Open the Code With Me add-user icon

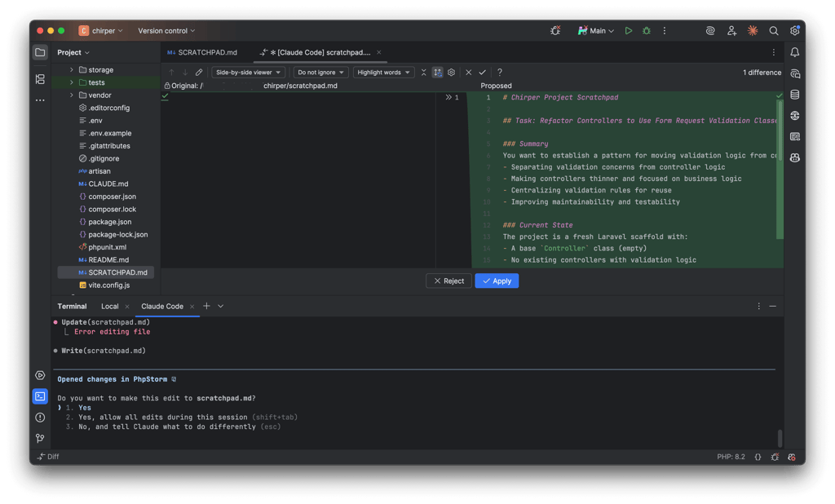(x=731, y=31)
